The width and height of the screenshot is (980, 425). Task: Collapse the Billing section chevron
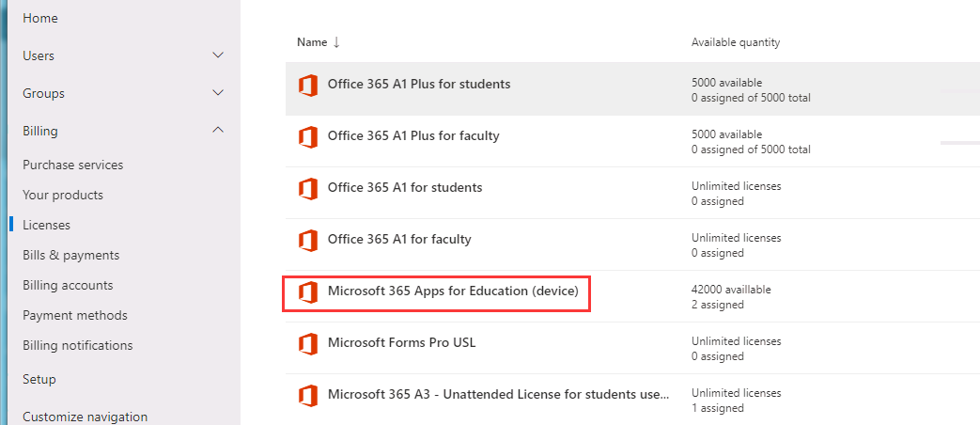point(218,131)
